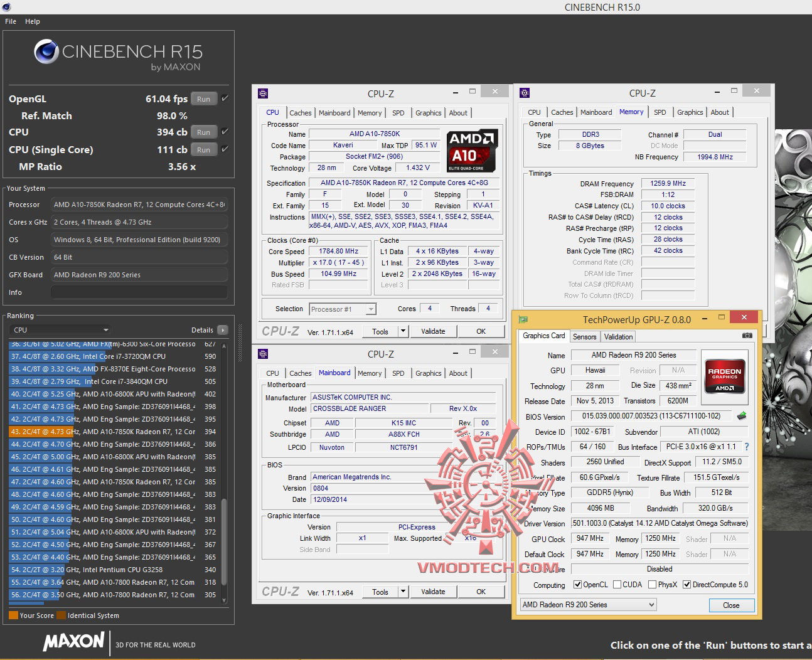Click the Graphics Card tab in GPU-Z

click(544, 336)
